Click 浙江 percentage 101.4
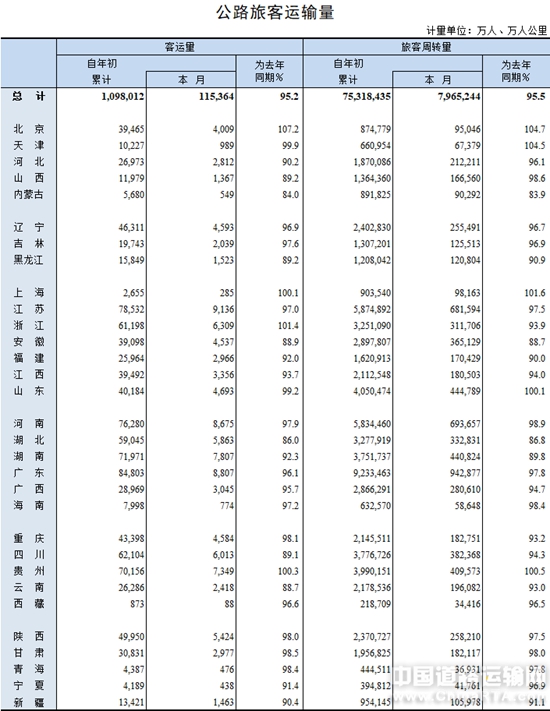Image resolution: width=550 pixels, height=711 pixels. (288, 326)
